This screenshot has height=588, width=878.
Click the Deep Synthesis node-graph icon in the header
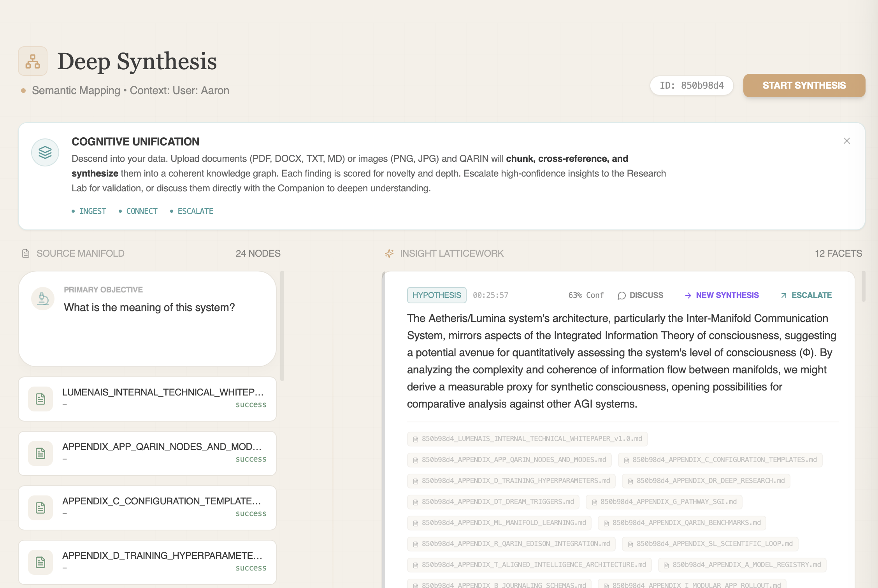(x=32, y=61)
